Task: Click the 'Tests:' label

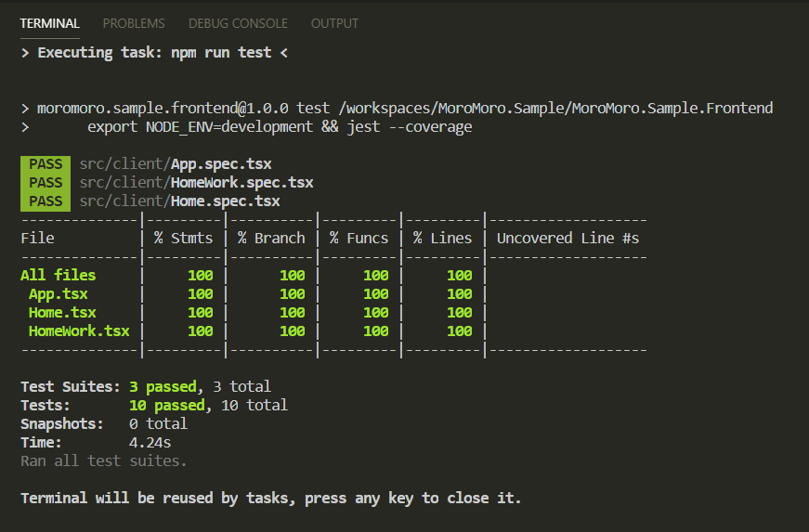Action: point(46,405)
